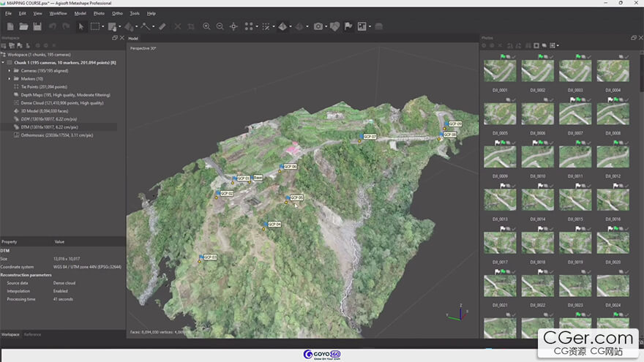Select the DJI_0001 photo thumbnail
Screen dimensions: 644x362
[x=500, y=71]
